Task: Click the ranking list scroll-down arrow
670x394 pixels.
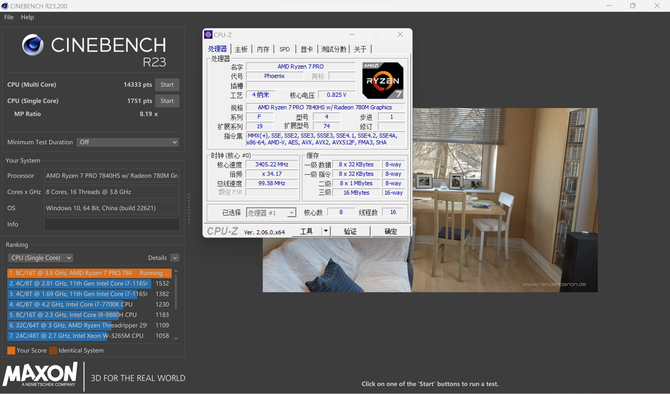Action: (176, 338)
